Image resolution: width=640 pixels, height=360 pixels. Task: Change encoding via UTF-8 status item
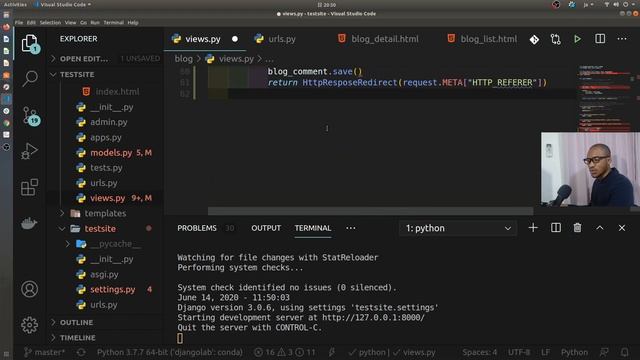pyautogui.click(x=519, y=352)
